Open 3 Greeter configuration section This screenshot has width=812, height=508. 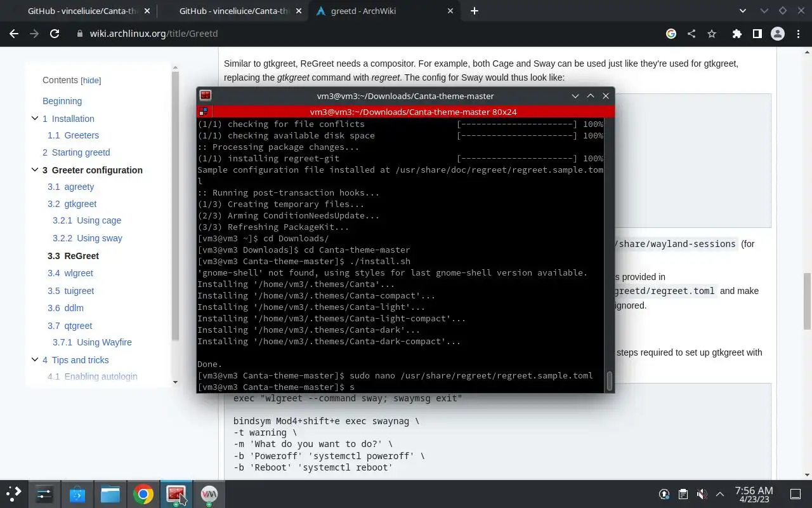pos(93,170)
